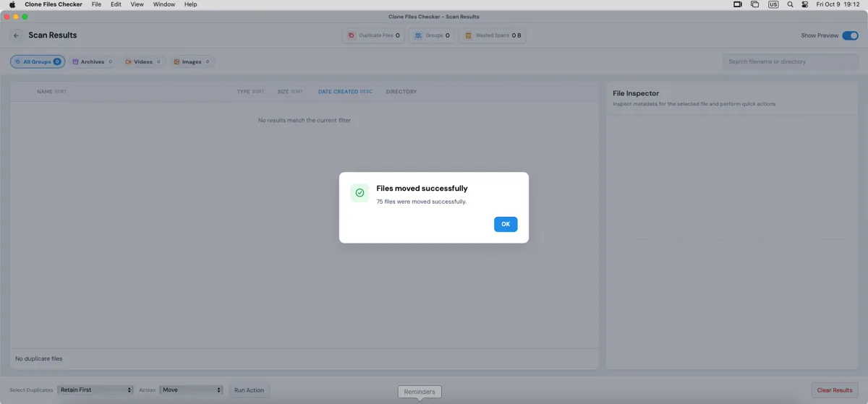The image size is (868, 404).
Task: Click the date and time in menu bar
Action: tap(838, 4)
